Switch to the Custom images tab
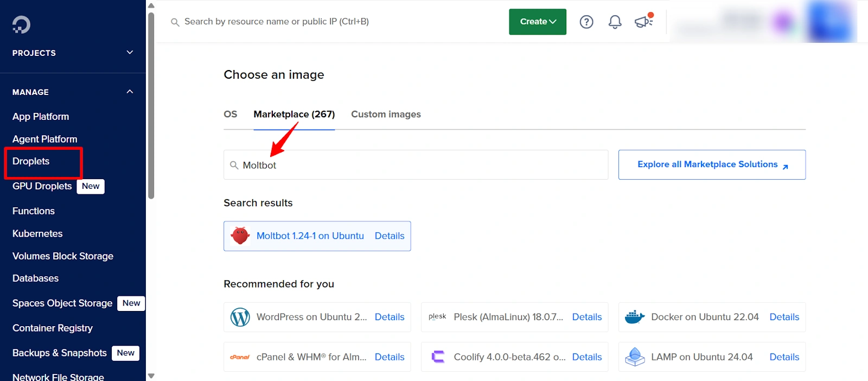Screen dimensions: 868x381 (x=386, y=114)
